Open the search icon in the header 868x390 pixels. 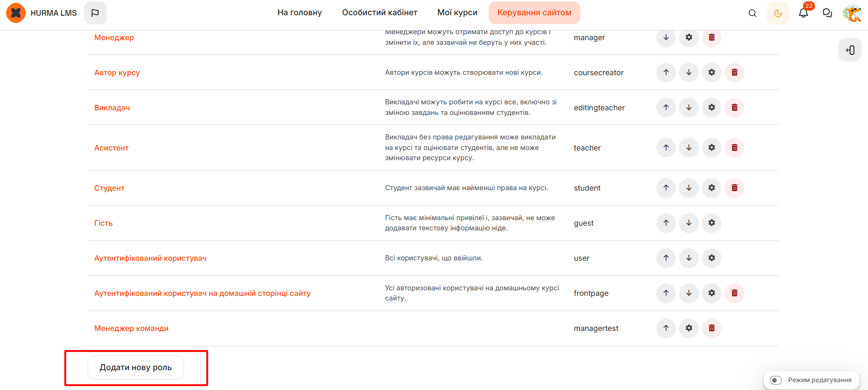coord(752,13)
